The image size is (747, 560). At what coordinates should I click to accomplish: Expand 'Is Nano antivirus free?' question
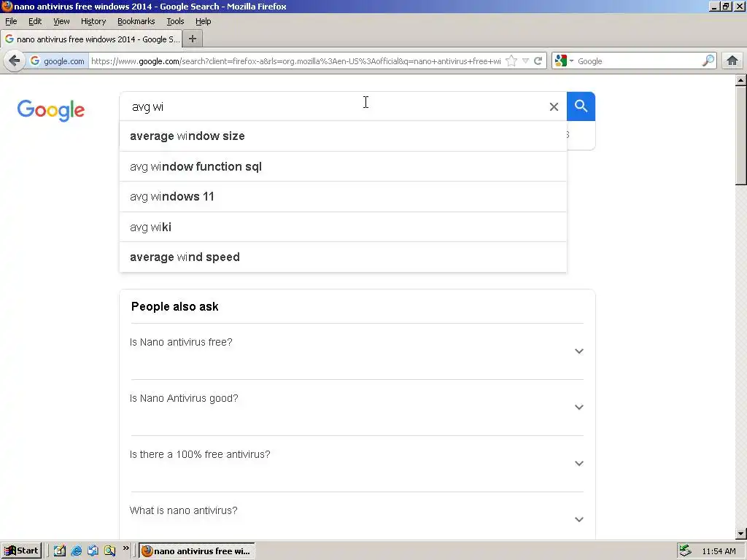click(x=357, y=351)
